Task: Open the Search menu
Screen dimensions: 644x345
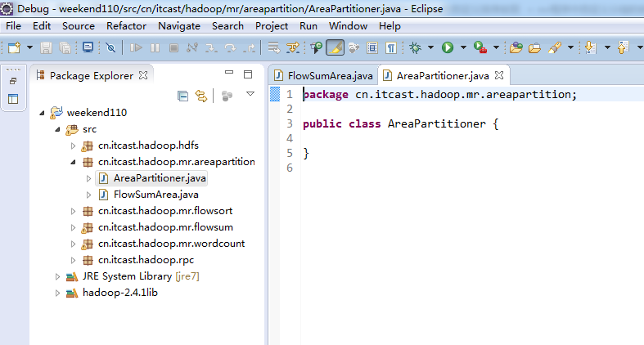Action: coord(227,26)
